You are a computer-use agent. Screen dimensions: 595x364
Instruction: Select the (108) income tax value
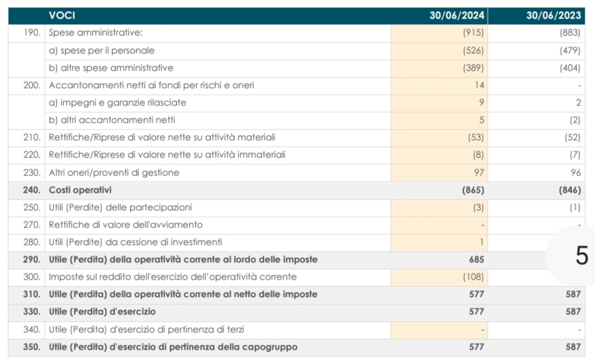(473, 277)
